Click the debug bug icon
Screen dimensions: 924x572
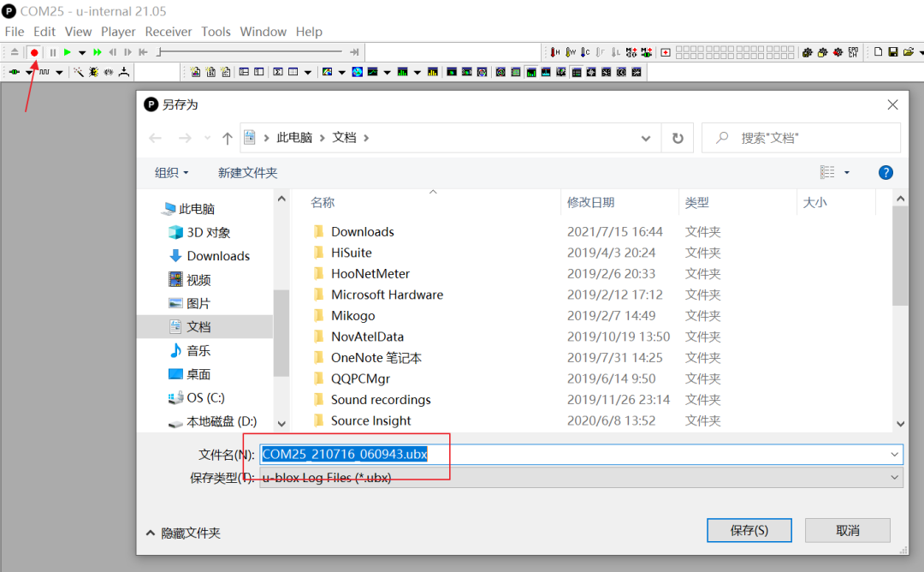click(x=94, y=72)
